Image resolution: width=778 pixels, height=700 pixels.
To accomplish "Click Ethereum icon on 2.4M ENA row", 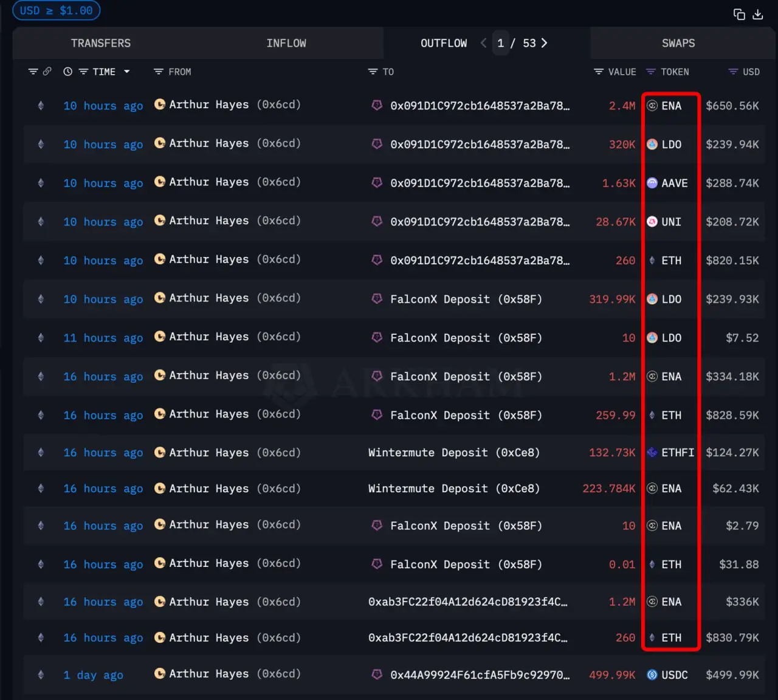I will 41,106.
